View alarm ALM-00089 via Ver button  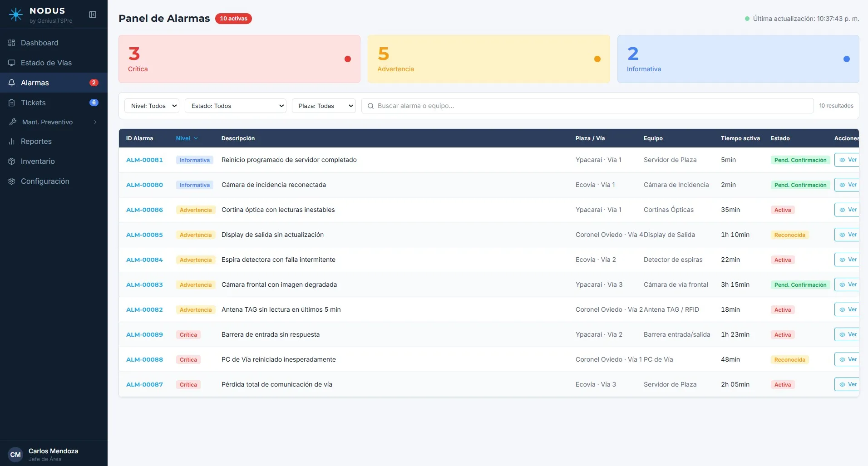point(847,334)
